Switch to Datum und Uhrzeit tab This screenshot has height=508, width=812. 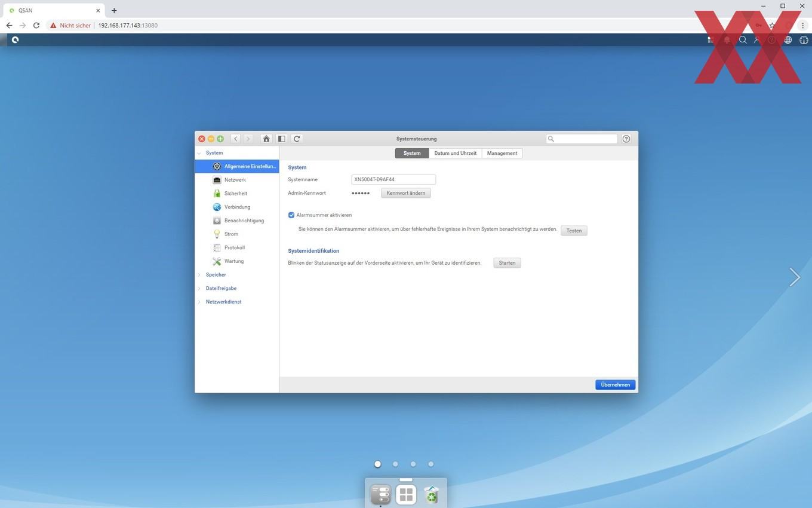[456, 154]
